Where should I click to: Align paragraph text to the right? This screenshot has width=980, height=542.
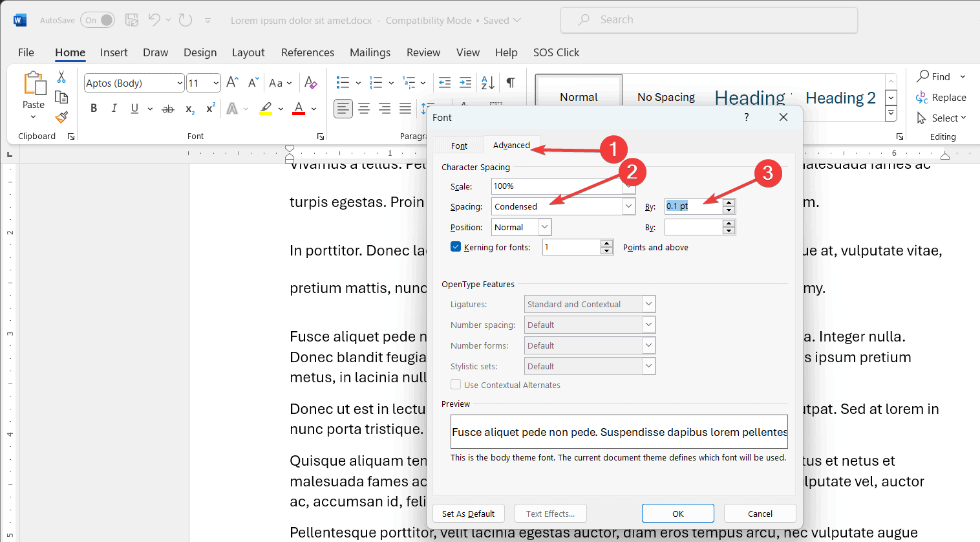[385, 109]
